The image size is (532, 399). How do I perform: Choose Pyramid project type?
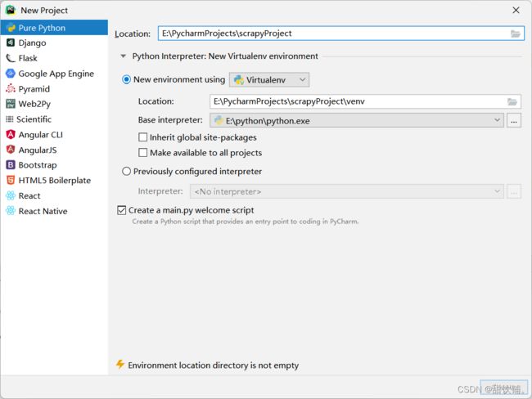click(54, 88)
